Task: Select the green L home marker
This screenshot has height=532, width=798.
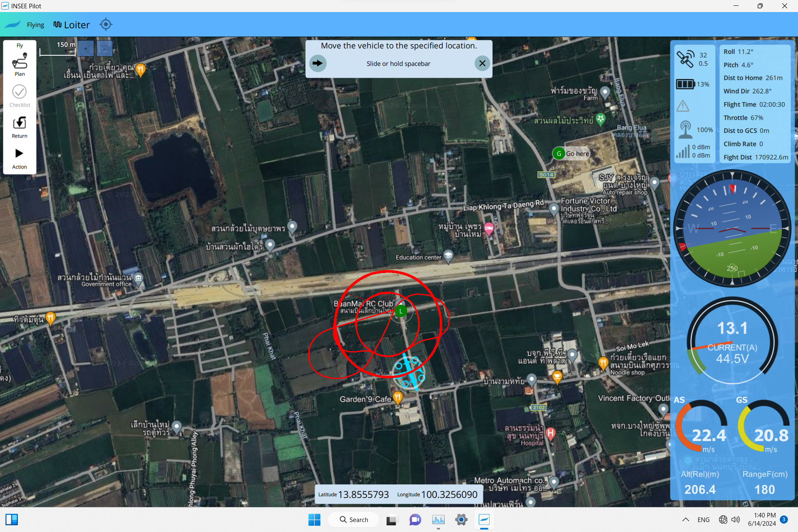Action: click(401, 311)
